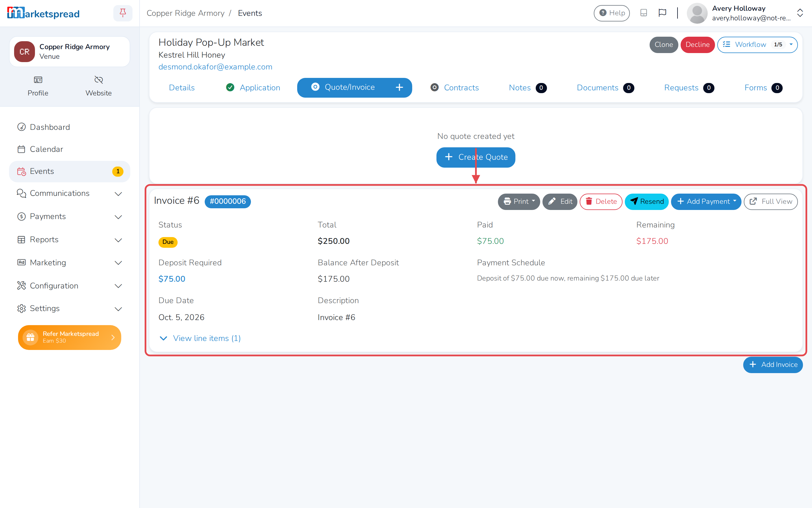812x508 pixels.
Task: Go to Dashboard in sidebar
Action: [69, 127]
